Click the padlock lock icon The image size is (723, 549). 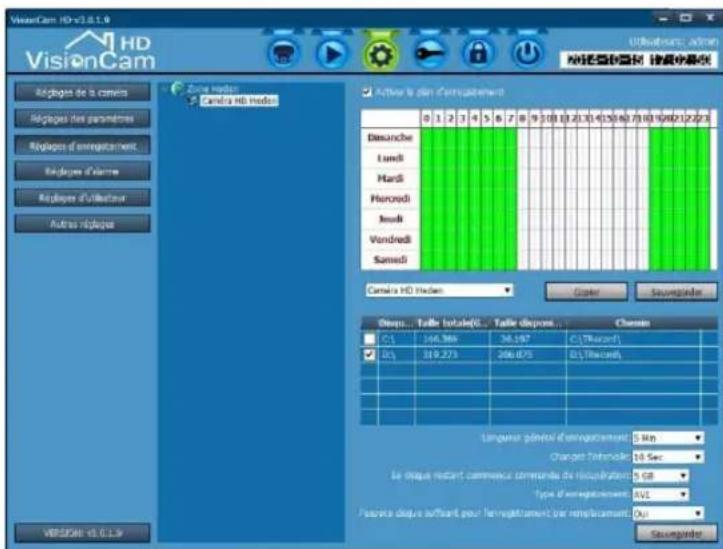click(x=478, y=54)
